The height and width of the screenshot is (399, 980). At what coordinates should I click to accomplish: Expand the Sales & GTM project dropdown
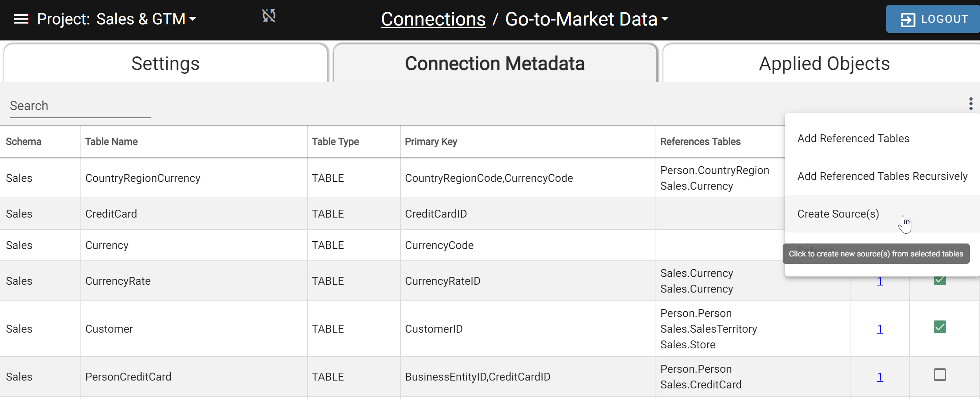(x=193, y=19)
